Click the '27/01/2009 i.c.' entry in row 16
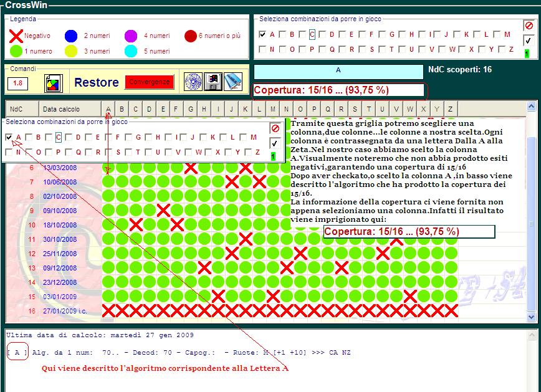This screenshot has width=541, height=392. click(x=65, y=311)
